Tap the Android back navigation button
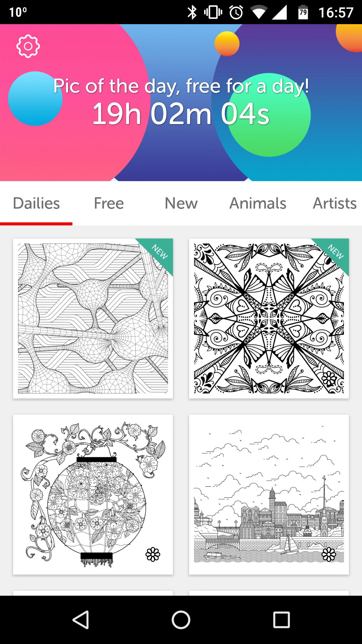Viewport: 362px width, 644px height. click(81, 620)
